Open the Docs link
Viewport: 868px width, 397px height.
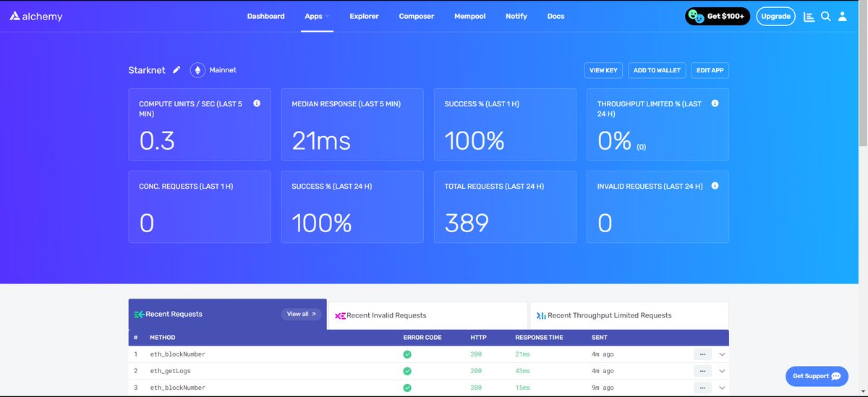point(556,16)
